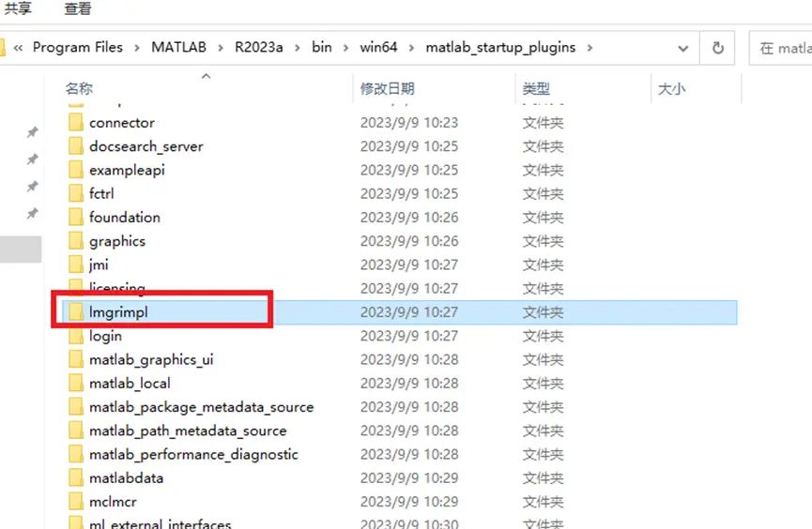Navigate to bin breadcrumb

(322, 48)
